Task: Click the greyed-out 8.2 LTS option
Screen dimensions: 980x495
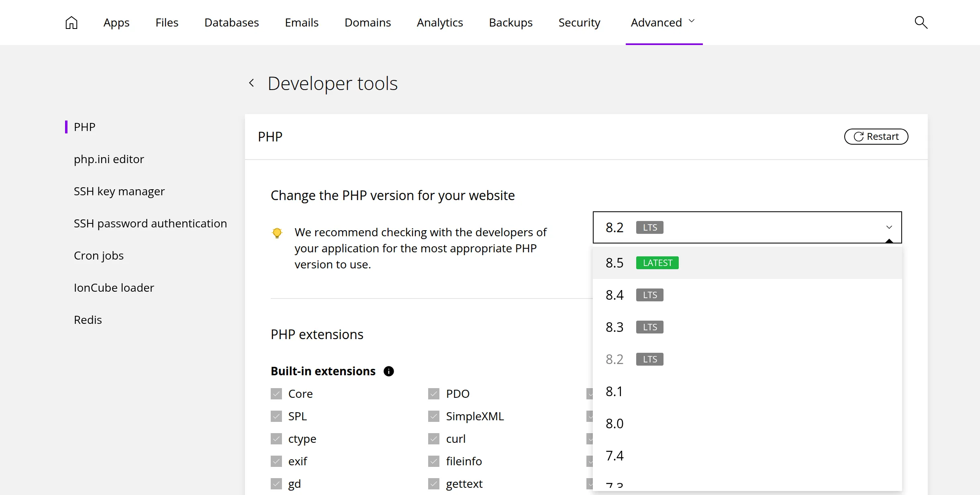Action: [x=747, y=359]
